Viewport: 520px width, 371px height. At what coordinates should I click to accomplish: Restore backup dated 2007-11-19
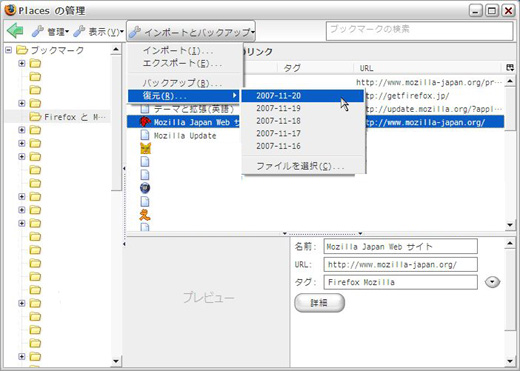tap(302, 108)
